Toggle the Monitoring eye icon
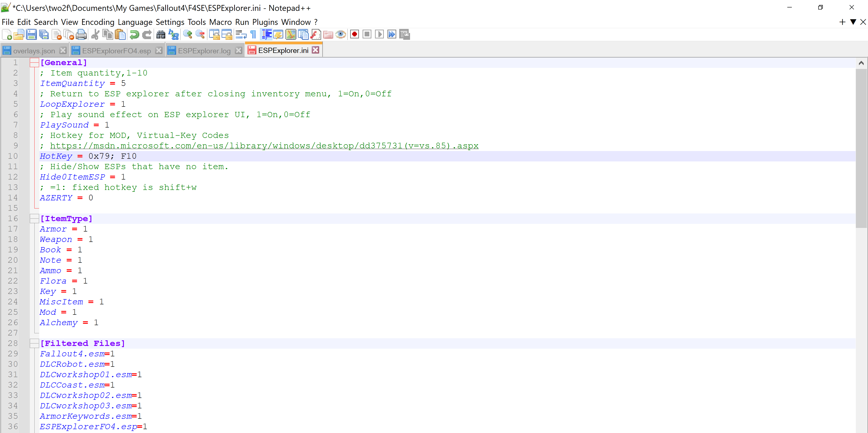868x433 pixels. click(341, 34)
